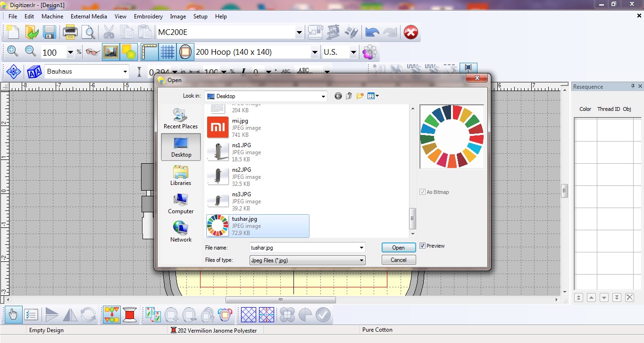Click the file list vertical scrollbar thumb
The image size is (644, 343).
click(412, 218)
